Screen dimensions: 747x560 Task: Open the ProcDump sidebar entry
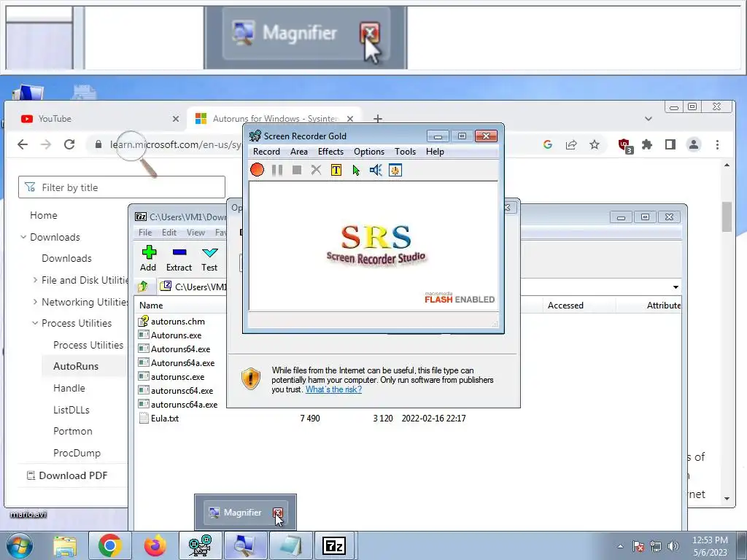coord(77,453)
